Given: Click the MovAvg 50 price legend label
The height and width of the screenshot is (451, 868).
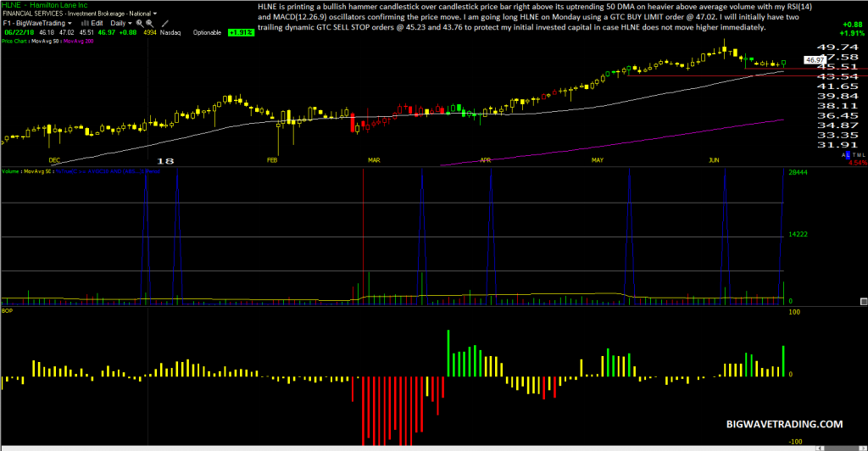Looking at the screenshot, I should 44,41.
